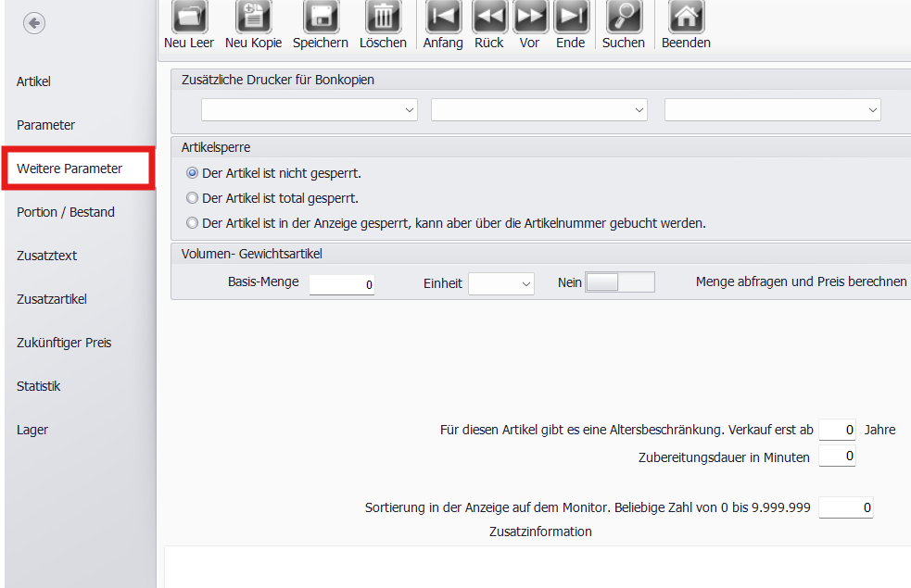This screenshot has width=911, height=588.
Task: Jump to first record with Anfang
Action: pos(443,17)
